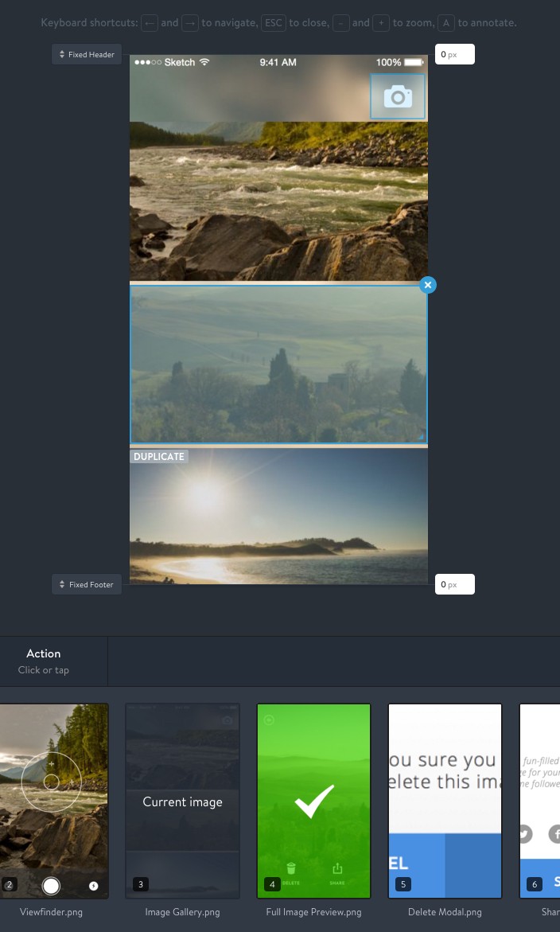Click the up-down arrows beside Fixed Footer
The height and width of the screenshot is (932, 560).
(x=62, y=584)
